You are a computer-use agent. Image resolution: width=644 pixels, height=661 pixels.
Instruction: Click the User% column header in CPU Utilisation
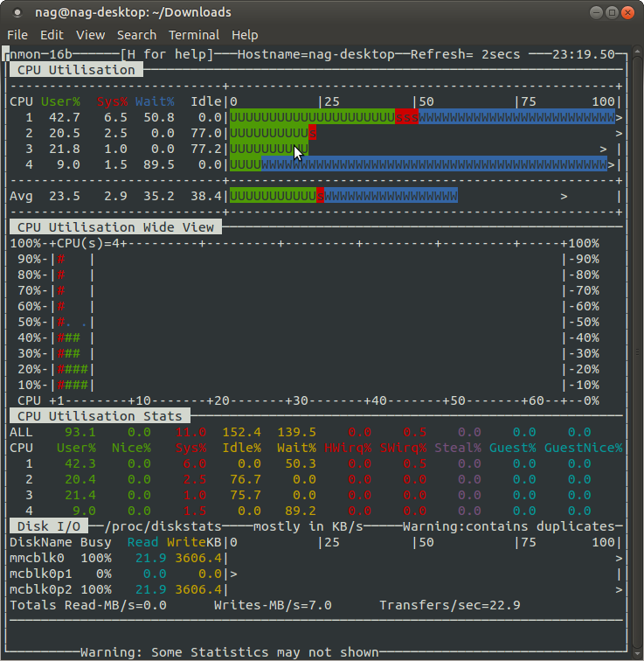pyautogui.click(x=60, y=101)
